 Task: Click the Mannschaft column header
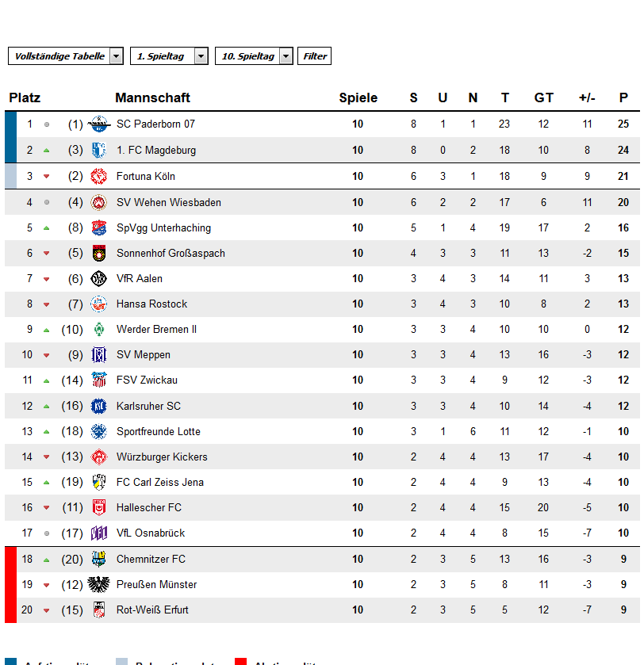153,98
